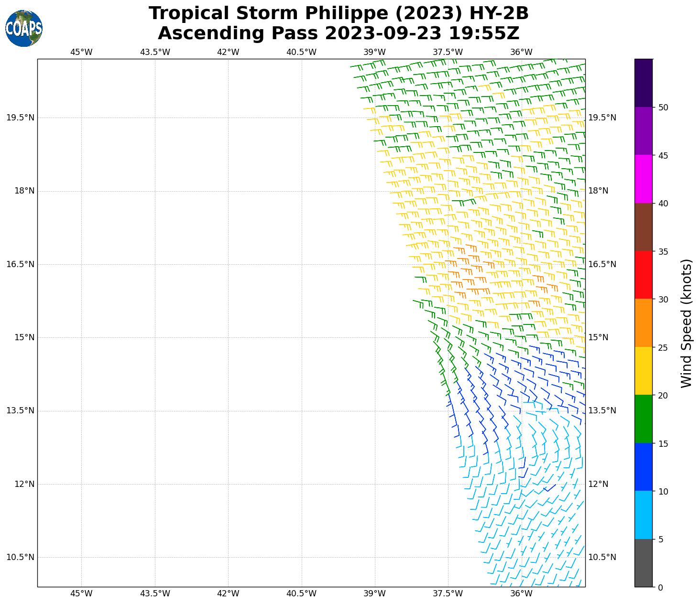Click the 'Ascending Pass 2023-09-23 19:55Z' subtitle
The height and width of the screenshot is (604, 700).
click(339, 33)
